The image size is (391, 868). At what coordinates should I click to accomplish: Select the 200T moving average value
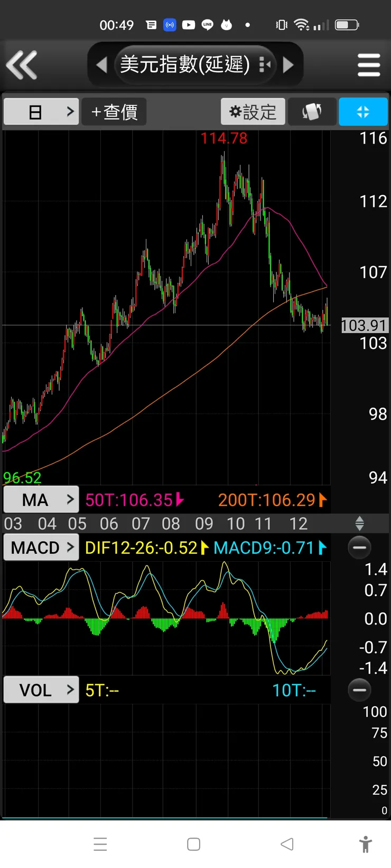tap(267, 500)
